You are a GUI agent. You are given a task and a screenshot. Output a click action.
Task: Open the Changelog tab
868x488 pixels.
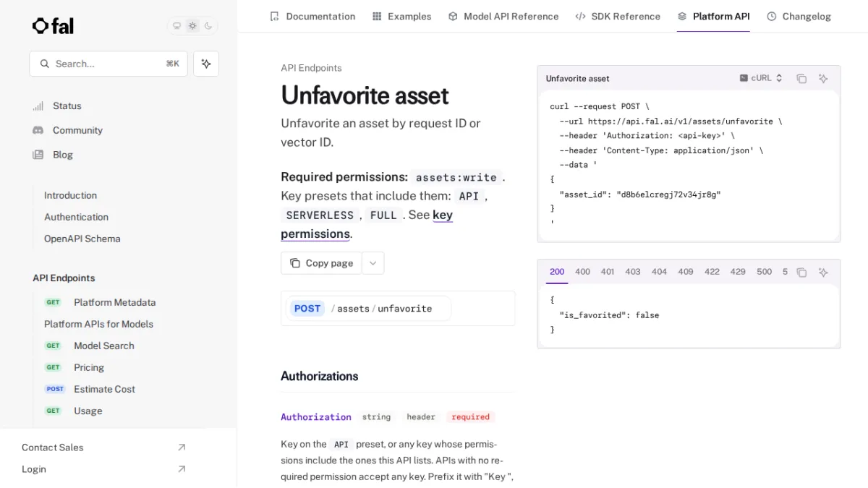(799, 16)
